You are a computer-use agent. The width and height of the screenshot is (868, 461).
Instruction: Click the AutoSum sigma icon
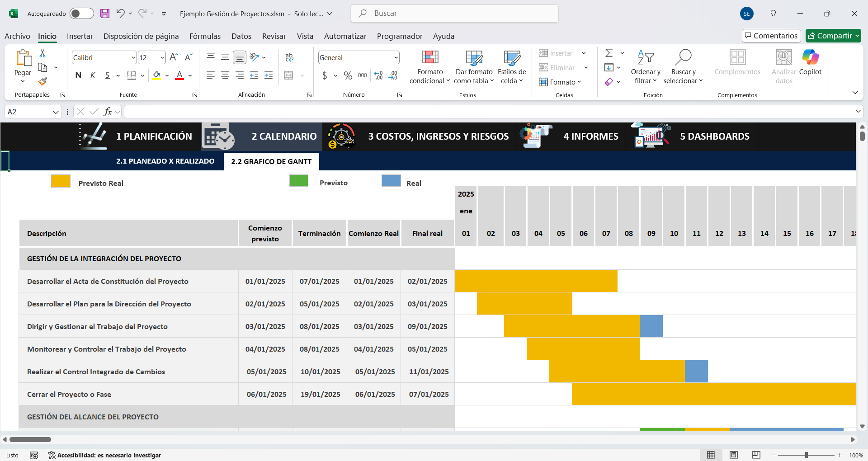609,53
